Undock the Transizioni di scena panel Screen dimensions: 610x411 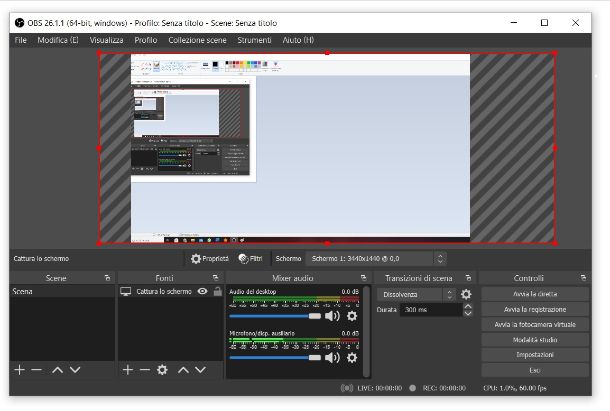[x=468, y=278]
